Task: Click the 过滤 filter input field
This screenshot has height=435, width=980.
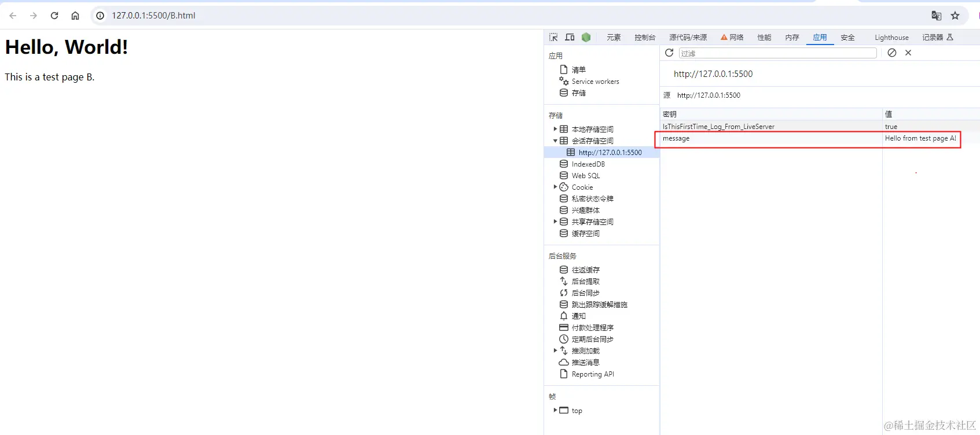Action: 777,53
